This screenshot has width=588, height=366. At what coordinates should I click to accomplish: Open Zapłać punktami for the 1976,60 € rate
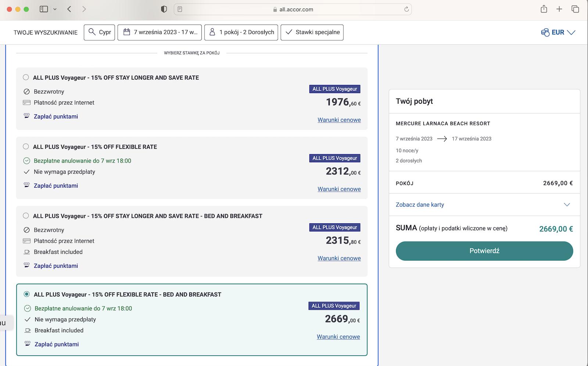tap(56, 117)
